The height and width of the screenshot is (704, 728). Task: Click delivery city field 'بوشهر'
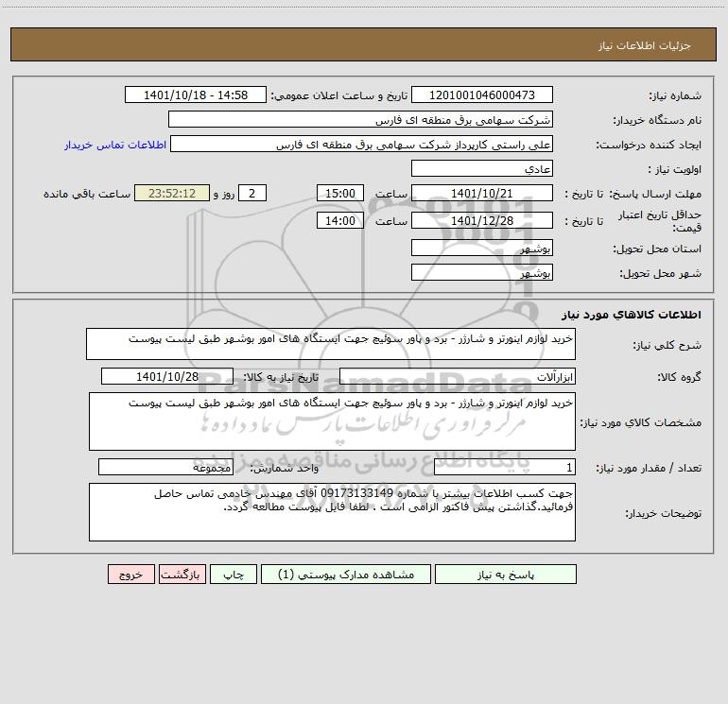pos(482,272)
